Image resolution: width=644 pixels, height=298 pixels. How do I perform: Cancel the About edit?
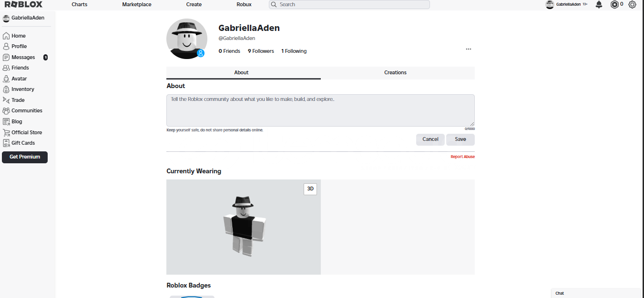coord(430,139)
